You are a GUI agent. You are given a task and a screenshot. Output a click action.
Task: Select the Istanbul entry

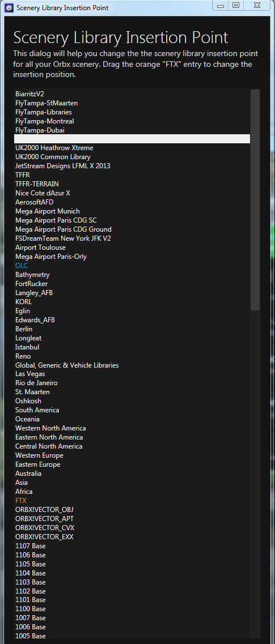pos(27,347)
